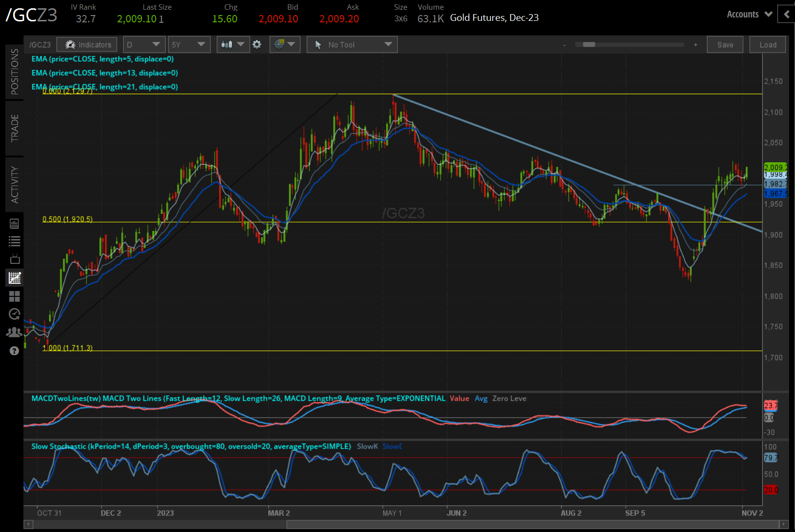The image size is (795, 532).
Task: Open the four-square dashboard icon
Action: tap(15, 296)
